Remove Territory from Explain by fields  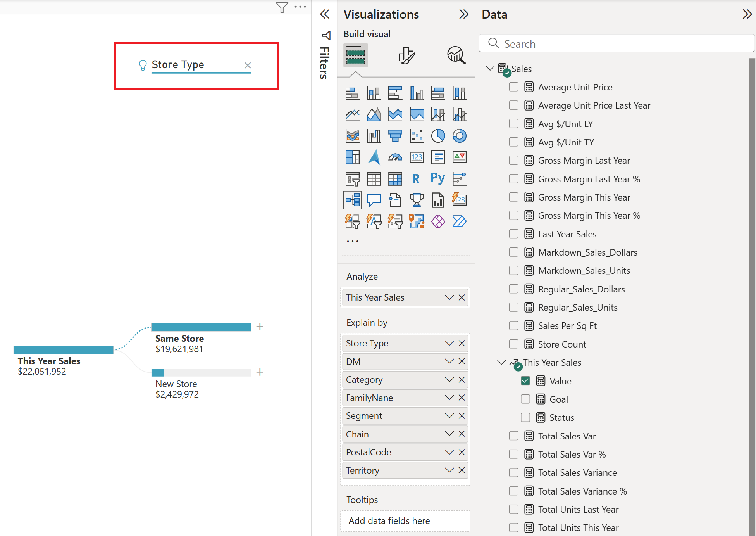[462, 470]
